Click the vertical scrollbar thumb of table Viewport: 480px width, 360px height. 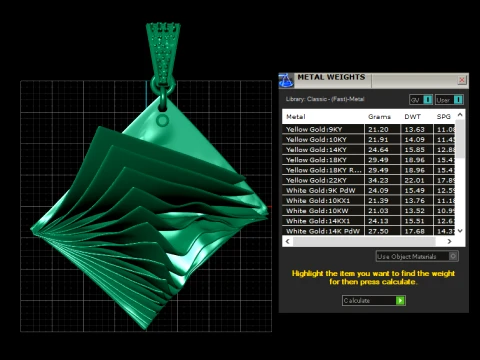(460, 138)
